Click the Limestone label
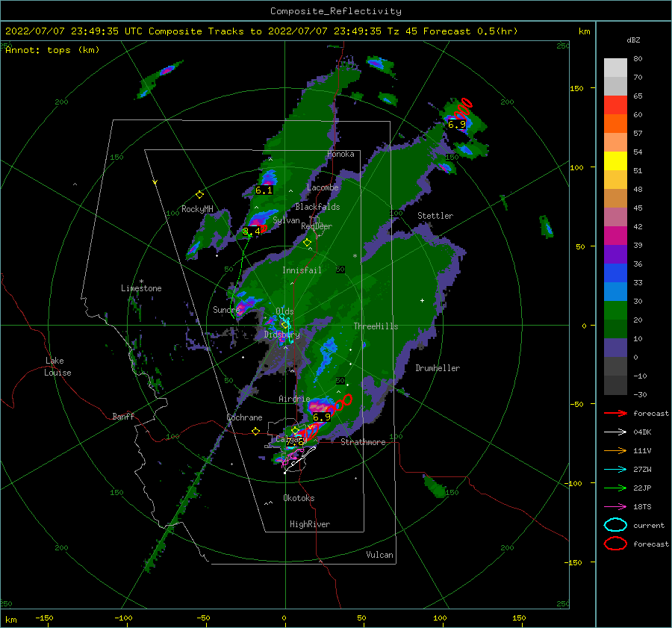 pos(141,288)
